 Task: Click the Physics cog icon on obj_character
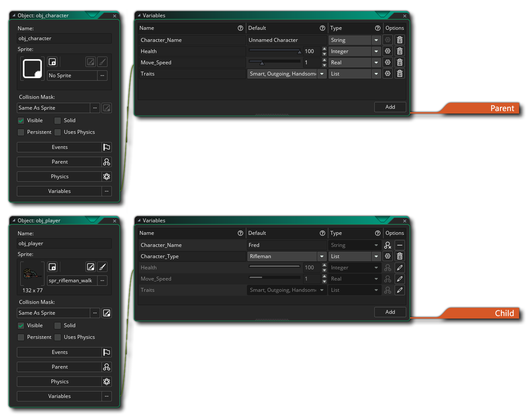106,176
